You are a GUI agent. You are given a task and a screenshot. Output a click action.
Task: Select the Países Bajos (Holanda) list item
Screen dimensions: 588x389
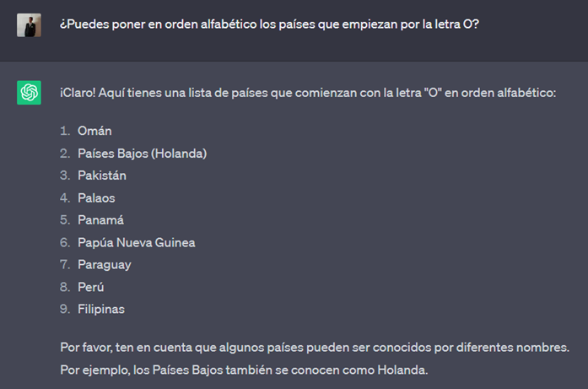coord(142,154)
